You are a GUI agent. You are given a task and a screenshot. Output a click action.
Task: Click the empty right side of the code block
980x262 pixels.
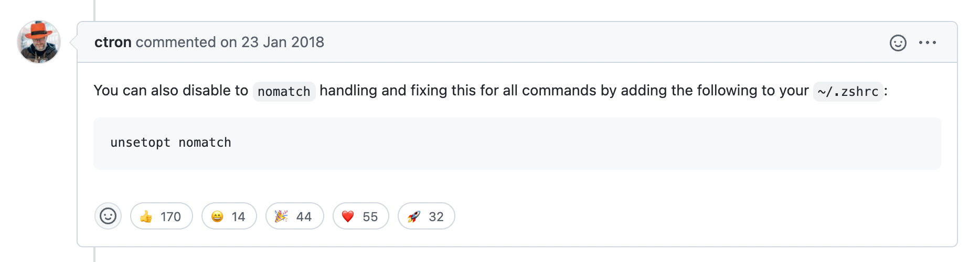(630, 143)
